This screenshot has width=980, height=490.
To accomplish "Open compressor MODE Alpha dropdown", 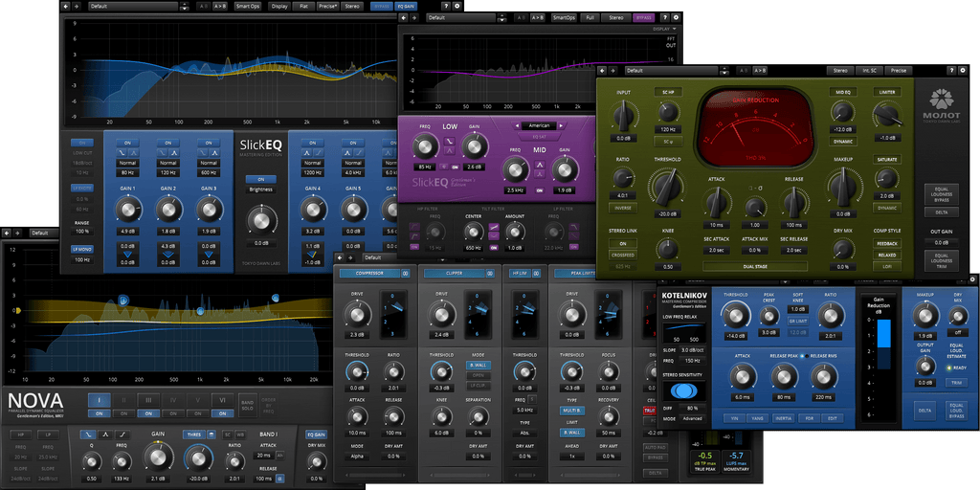I will point(357,457).
